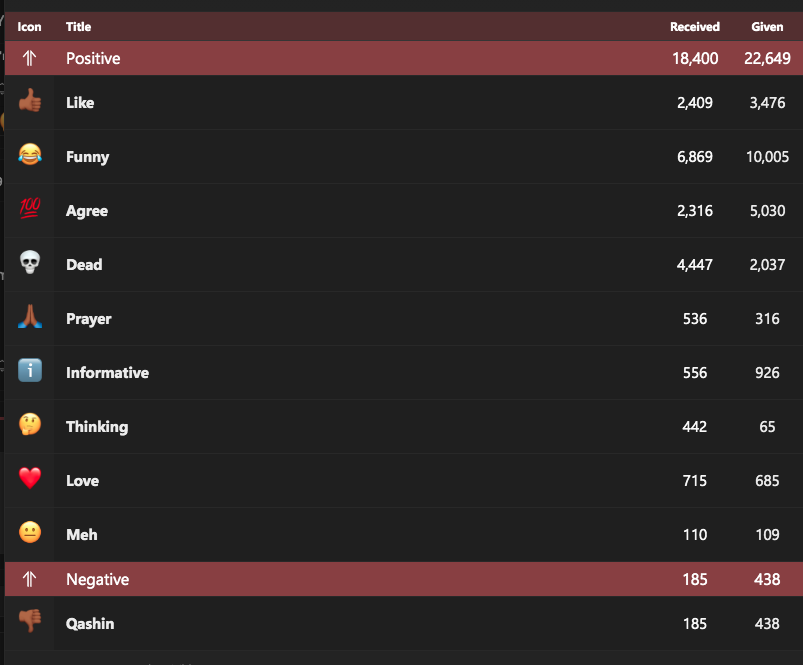Click the praying hands Prayer icon

pos(30,316)
